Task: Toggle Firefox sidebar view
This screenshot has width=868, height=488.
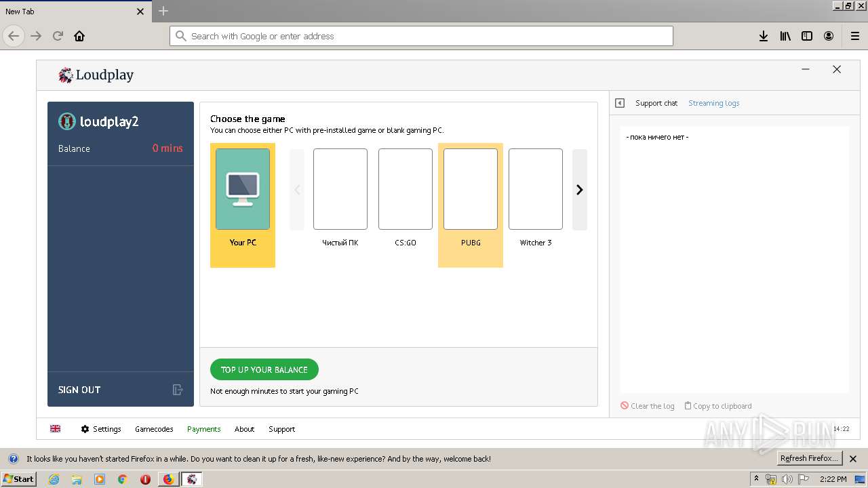Action: 807,36
